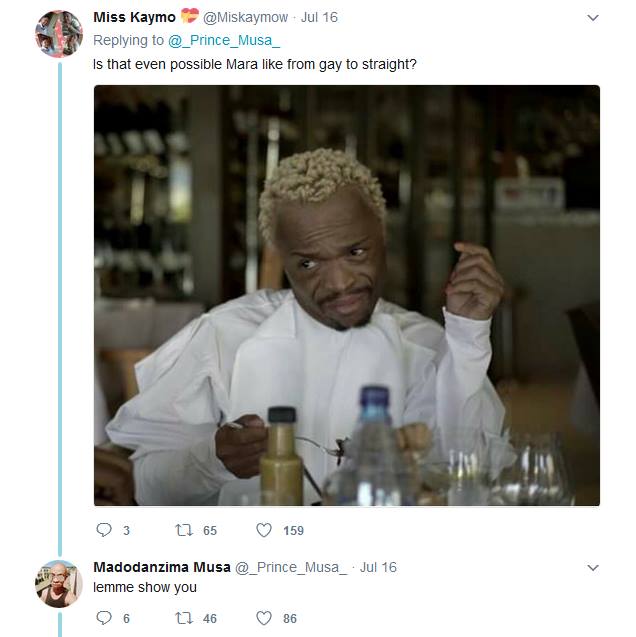Screen dimensions: 636x637
Task: Open Jul 16 timestamp on Miss Kaymo's tweet
Action: (319, 17)
